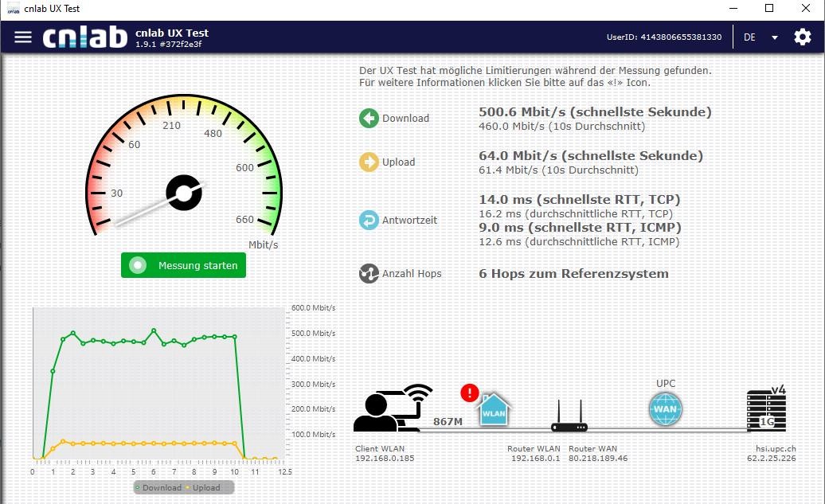The width and height of the screenshot is (825, 504).
Task: Toggle Upload series in chart legend
Action: coord(203,487)
